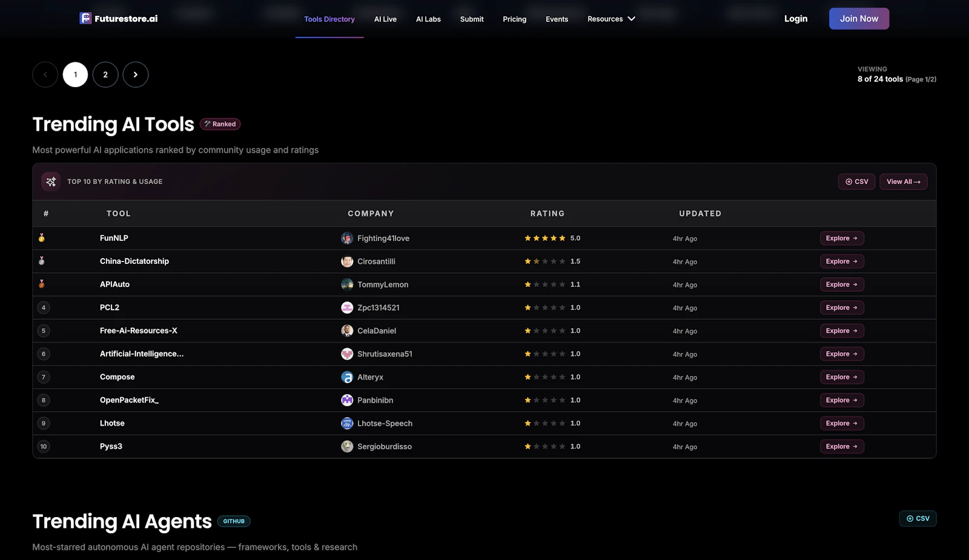This screenshot has height=560, width=969.
Task: Go to previous page with left chevron
Action: [x=45, y=74]
